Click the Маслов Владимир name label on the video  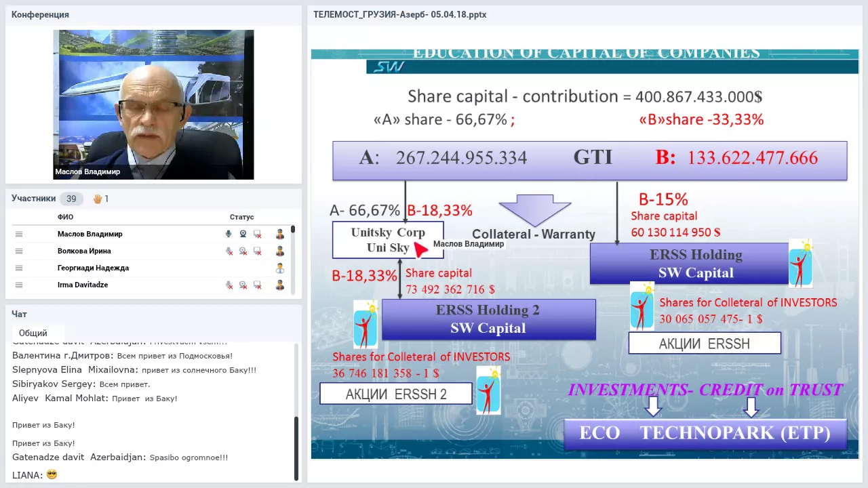(x=87, y=172)
